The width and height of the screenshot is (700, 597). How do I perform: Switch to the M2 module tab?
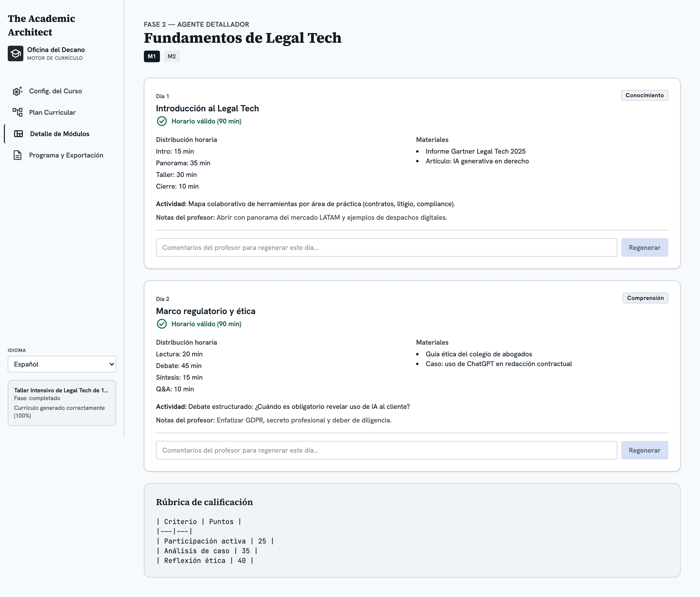click(172, 56)
